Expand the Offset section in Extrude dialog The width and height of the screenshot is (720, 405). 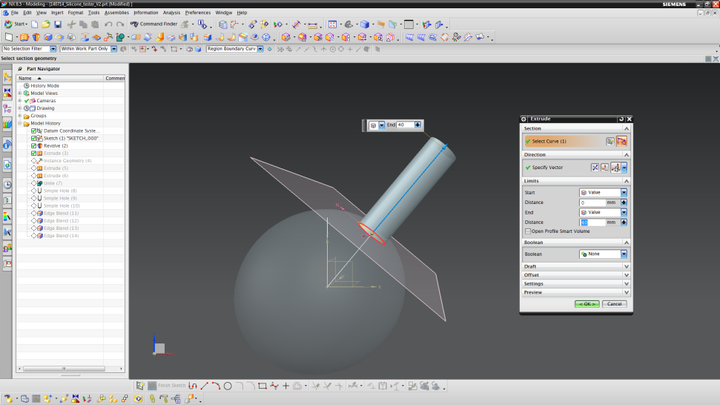575,275
